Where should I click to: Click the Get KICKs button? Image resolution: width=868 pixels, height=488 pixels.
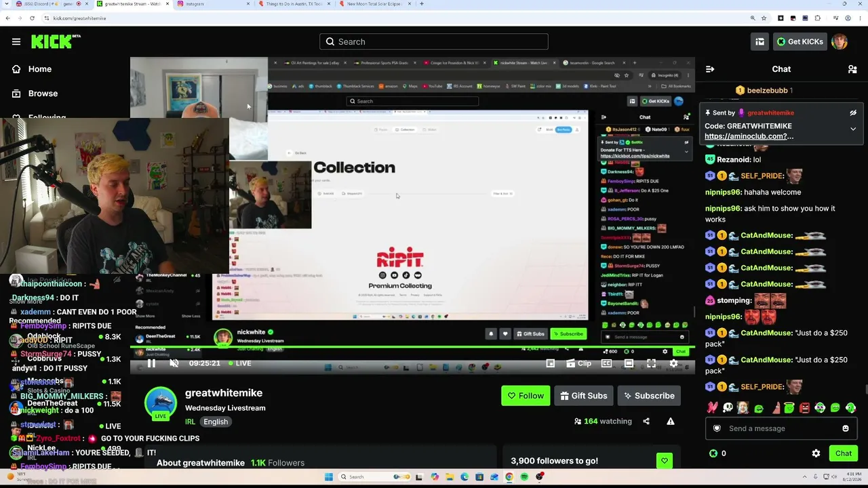[800, 42]
